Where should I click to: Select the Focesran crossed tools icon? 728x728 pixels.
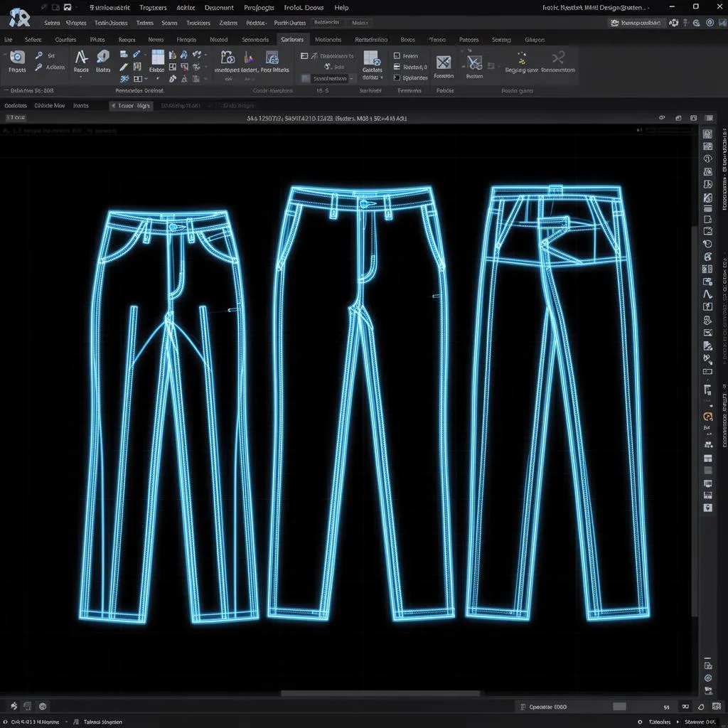pyautogui.click(x=444, y=62)
